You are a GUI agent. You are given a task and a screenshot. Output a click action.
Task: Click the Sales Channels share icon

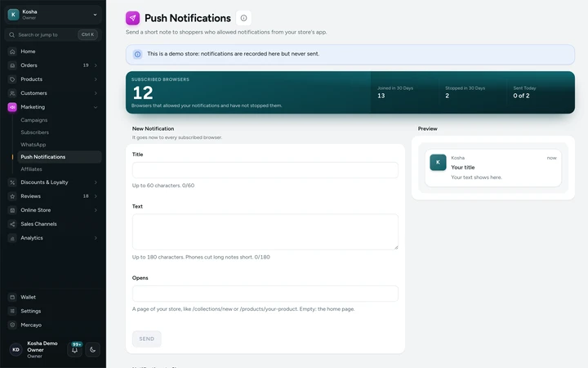[12, 224]
